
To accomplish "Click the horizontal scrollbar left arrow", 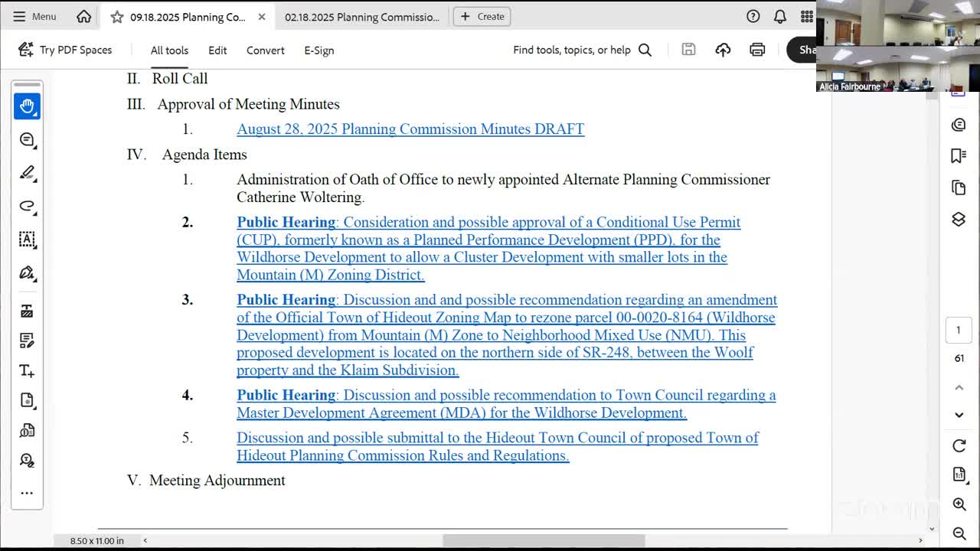I will [x=145, y=540].
